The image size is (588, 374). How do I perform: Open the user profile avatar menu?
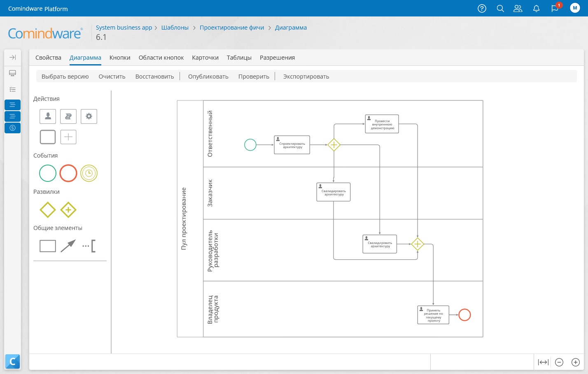(x=575, y=8)
